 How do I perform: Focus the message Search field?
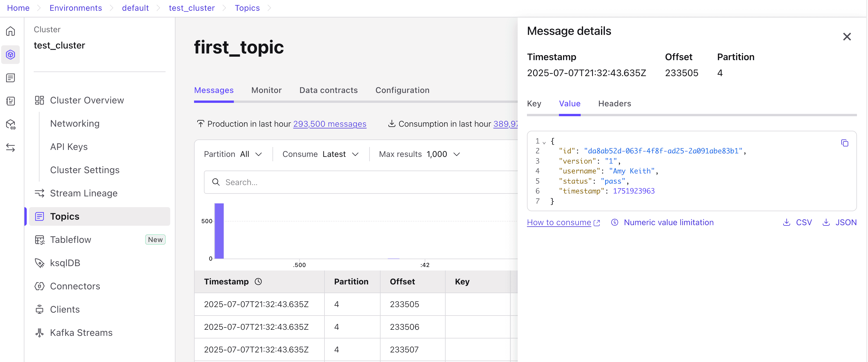click(x=361, y=182)
